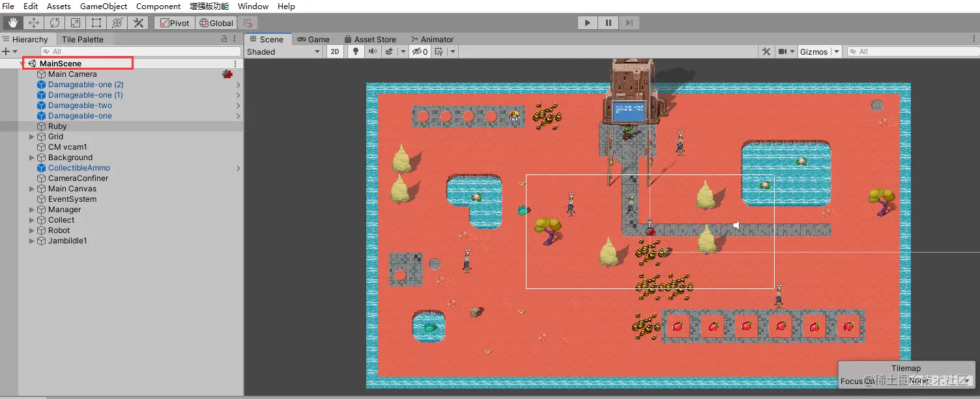980x399 pixels.
Task: Switch to the Tile Palette tab
Action: [83, 39]
